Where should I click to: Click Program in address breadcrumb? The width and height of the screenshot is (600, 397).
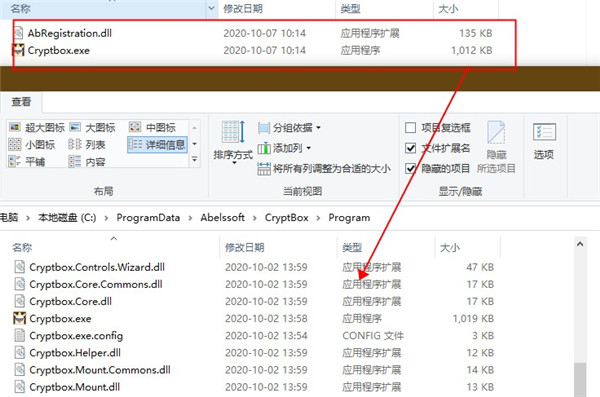click(x=349, y=218)
